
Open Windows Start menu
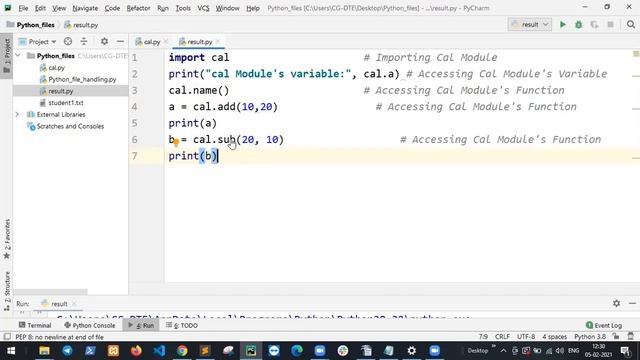(x=11, y=351)
